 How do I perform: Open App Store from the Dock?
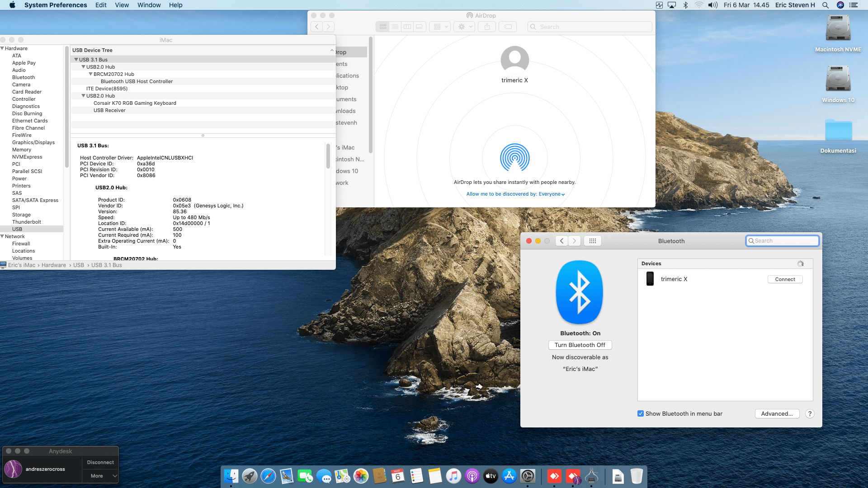tap(509, 476)
